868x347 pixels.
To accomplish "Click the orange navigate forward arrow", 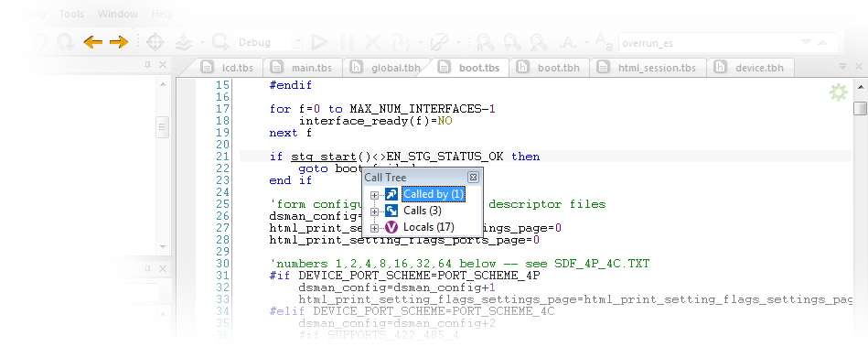I will 119,42.
